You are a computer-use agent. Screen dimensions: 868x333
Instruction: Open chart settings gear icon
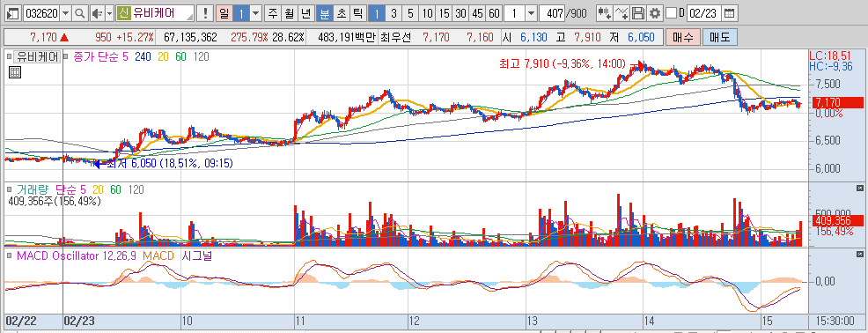(655, 13)
